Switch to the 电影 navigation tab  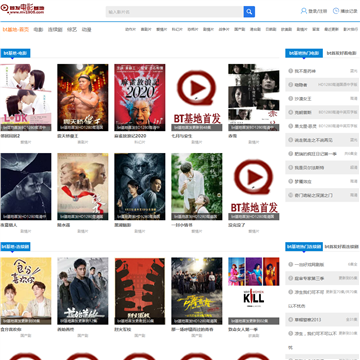[x=38, y=29]
